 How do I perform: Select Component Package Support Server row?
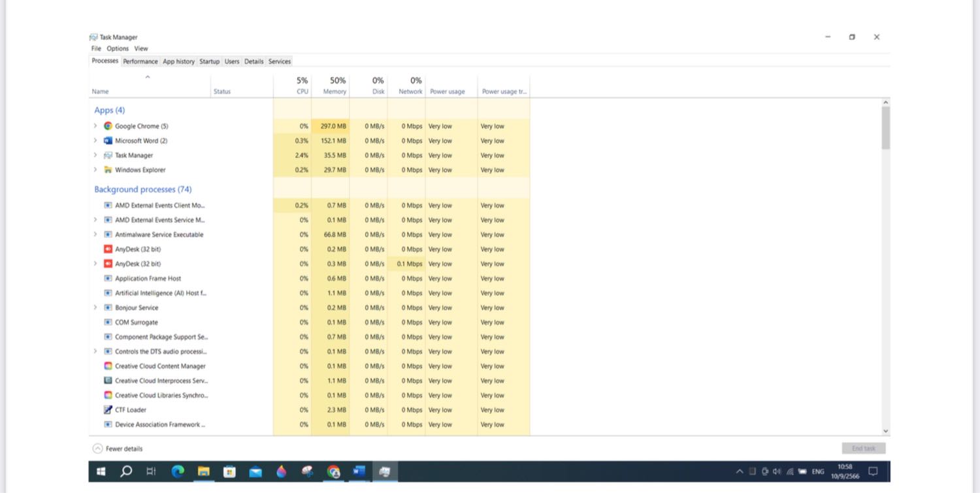[309, 337]
